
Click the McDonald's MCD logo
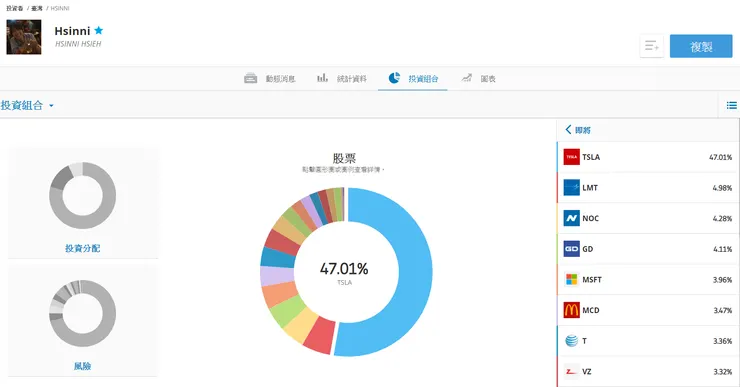(572, 310)
